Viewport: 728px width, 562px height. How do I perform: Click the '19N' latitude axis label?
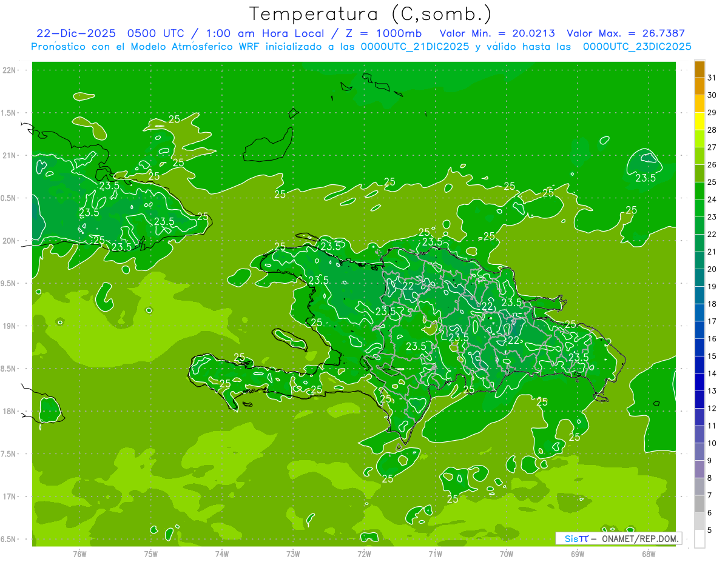click(x=10, y=326)
